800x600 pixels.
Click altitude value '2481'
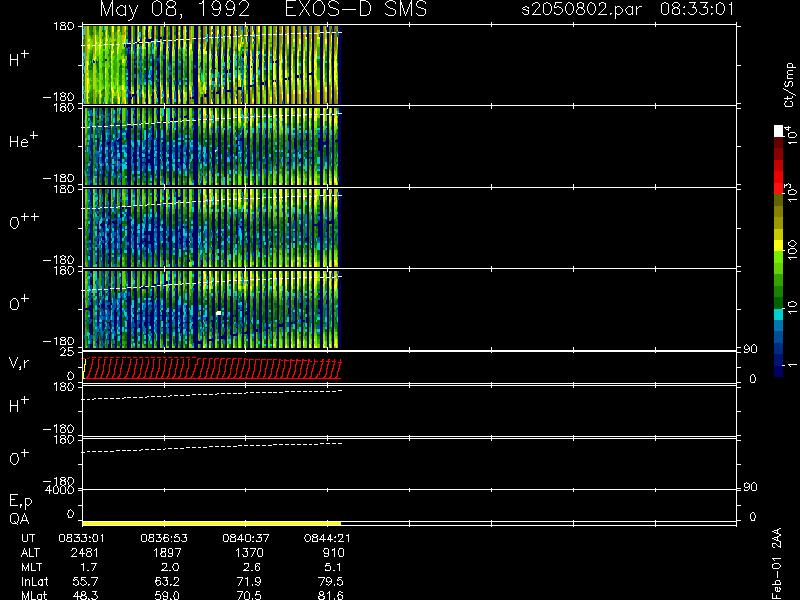pyautogui.click(x=85, y=553)
